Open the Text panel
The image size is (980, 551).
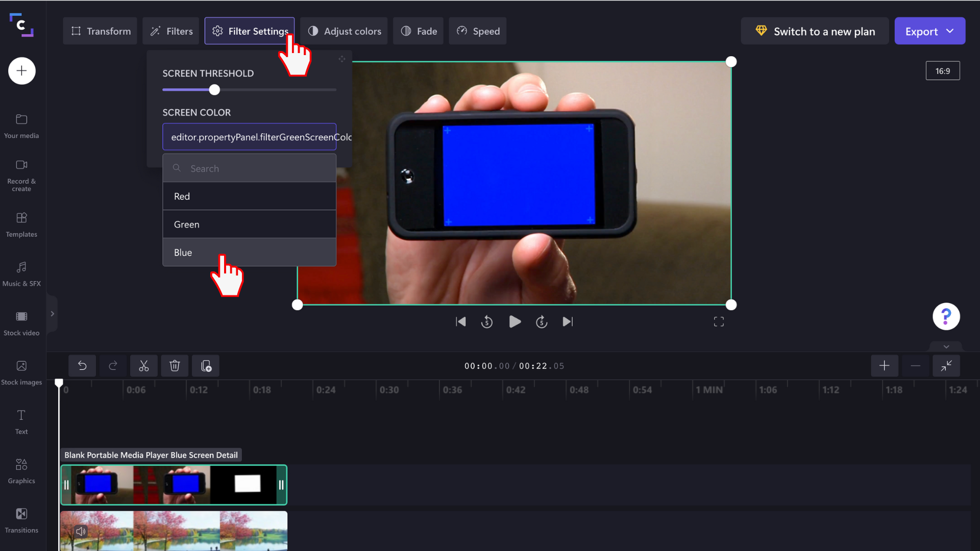21,421
